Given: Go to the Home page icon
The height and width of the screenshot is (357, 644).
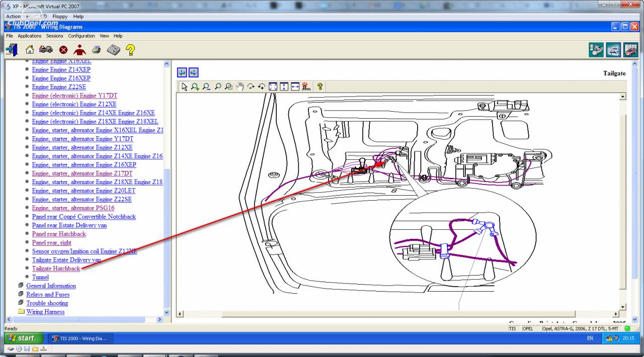Looking at the screenshot, I should (30, 49).
